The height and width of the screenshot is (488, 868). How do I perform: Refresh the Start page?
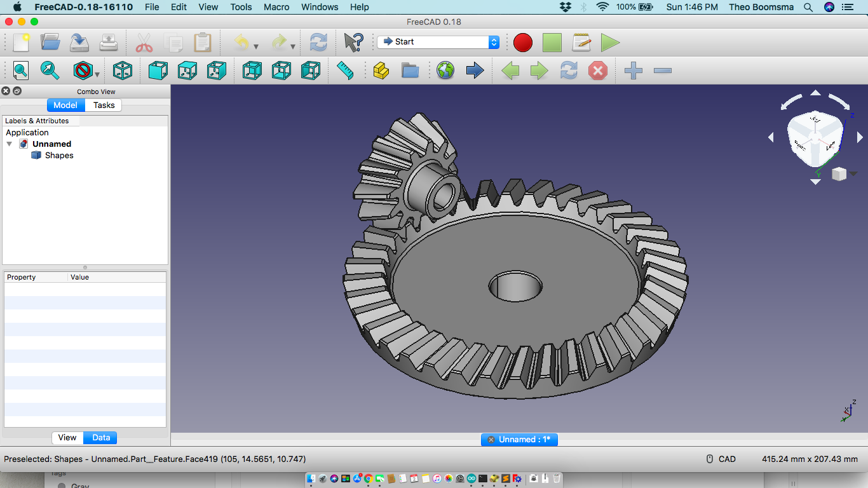click(x=318, y=43)
